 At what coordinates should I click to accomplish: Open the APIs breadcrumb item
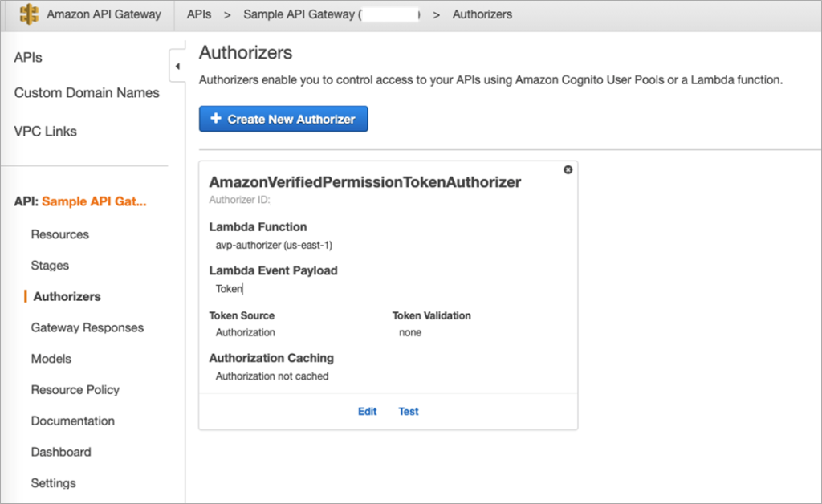pyautogui.click(x=198, y=14)
